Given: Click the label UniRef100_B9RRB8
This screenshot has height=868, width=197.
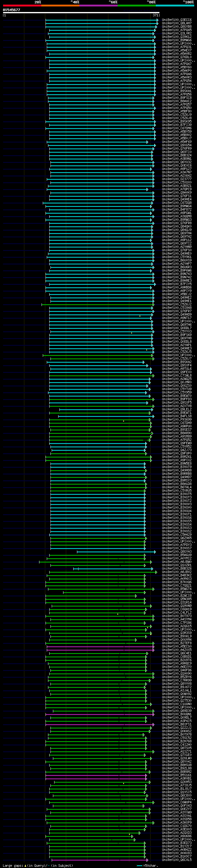Looking at the screenshot, I should 177,474.
